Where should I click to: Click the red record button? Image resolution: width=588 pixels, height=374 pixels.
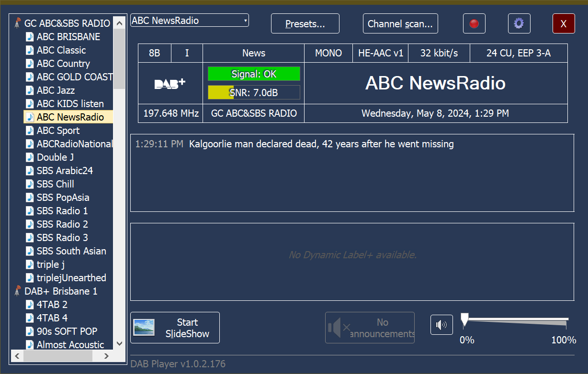coord(474,23)
